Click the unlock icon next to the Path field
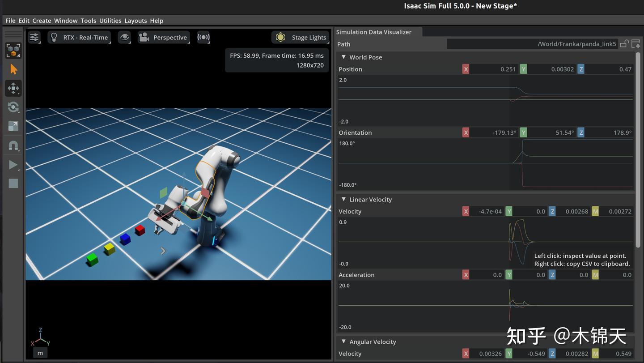Screen dimensions: 644x363 click(624, 43)
